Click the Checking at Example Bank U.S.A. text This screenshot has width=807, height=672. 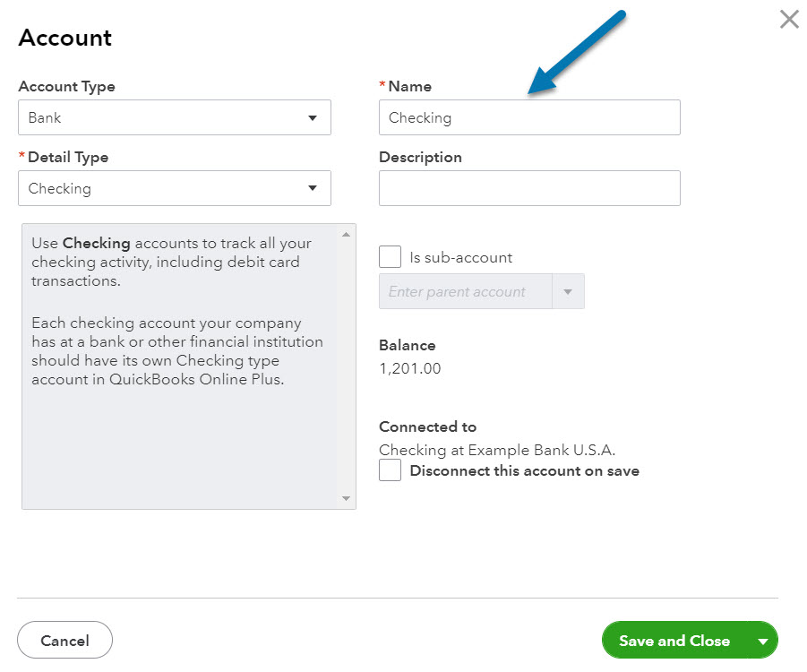[496, 450]
